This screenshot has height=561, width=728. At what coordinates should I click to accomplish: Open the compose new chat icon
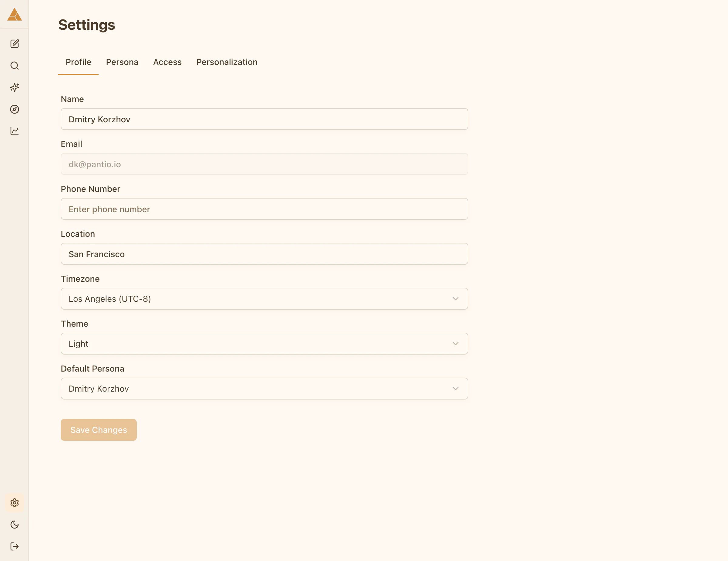point(15,43)
